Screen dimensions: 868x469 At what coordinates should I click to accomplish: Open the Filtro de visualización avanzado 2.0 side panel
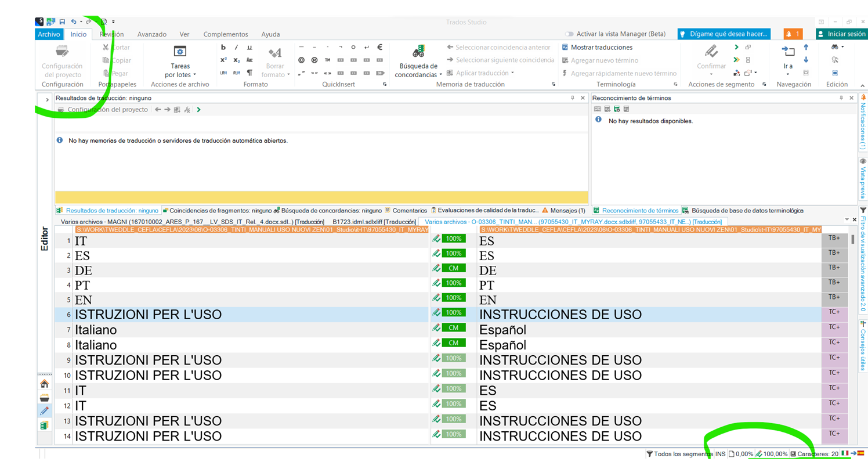[863, 259]
